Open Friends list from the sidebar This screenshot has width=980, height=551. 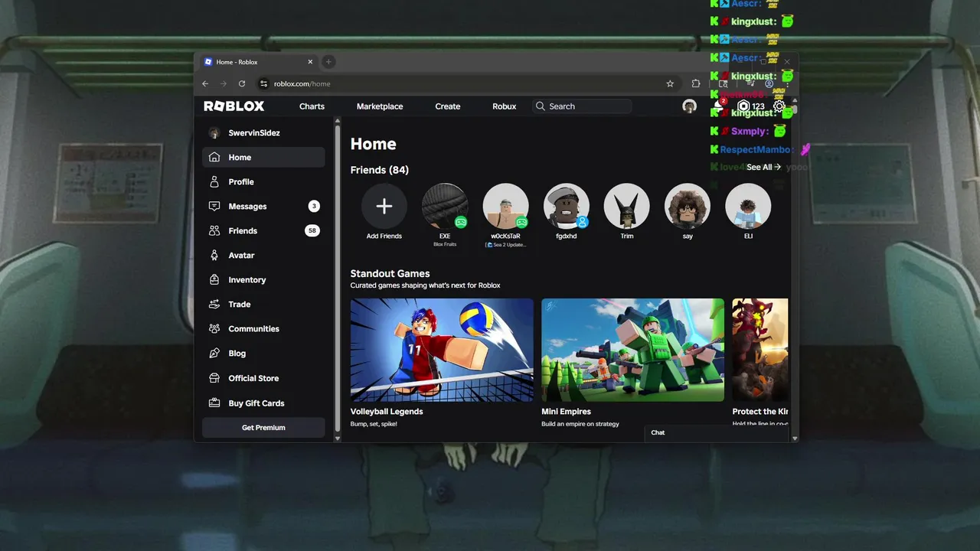pos(263,230)
